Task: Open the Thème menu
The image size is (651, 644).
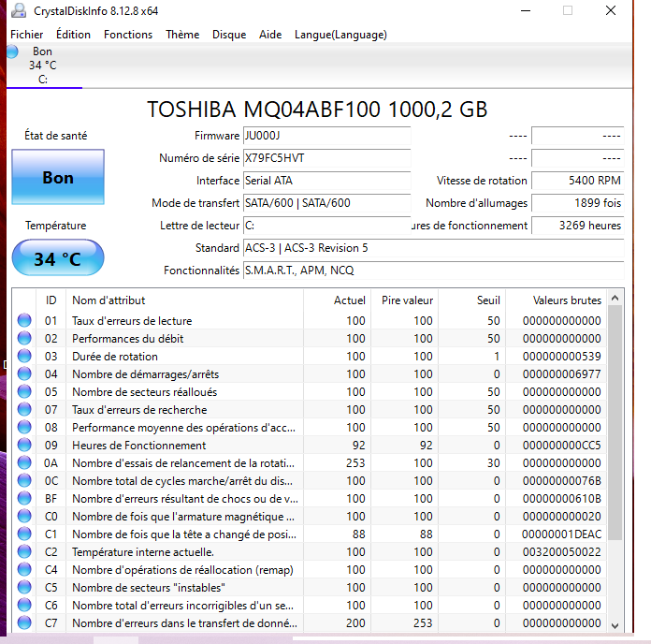Action: pos(182,35)
